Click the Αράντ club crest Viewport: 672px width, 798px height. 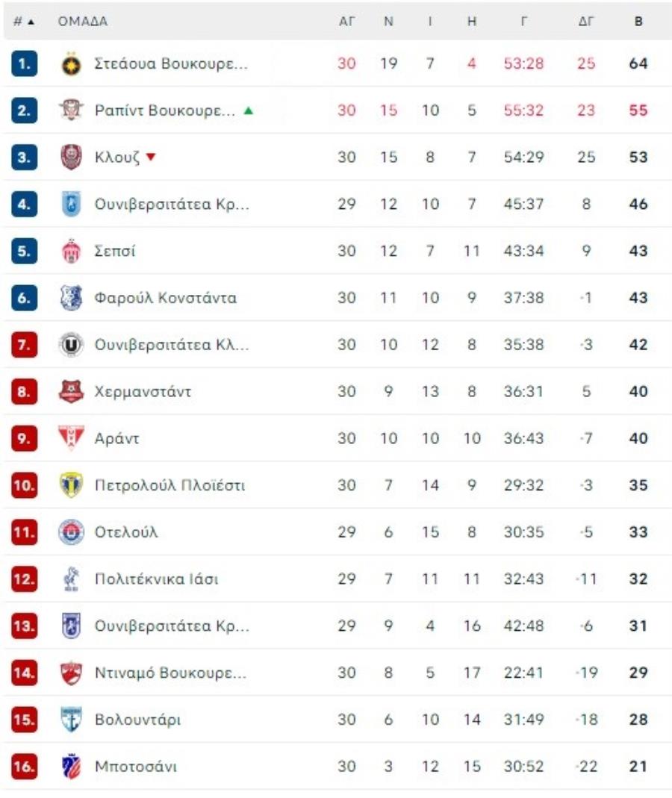pyautogui.click(x=71, y=438)
